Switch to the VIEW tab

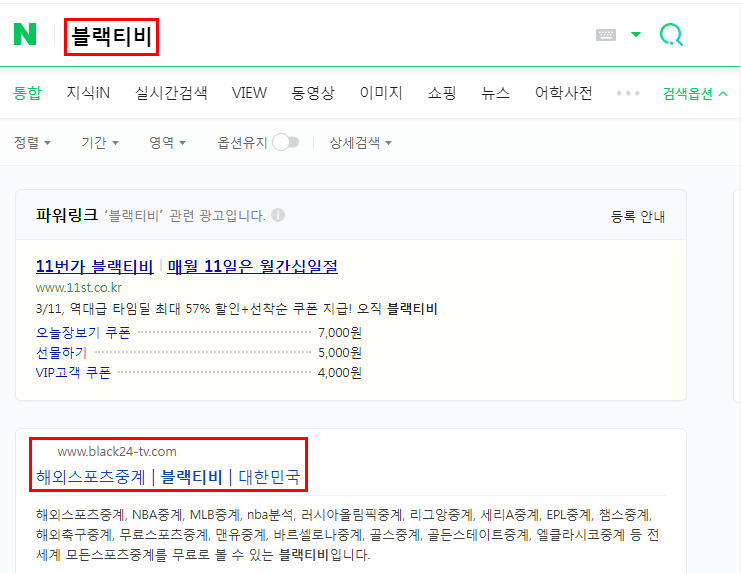(x=249, y=93)
